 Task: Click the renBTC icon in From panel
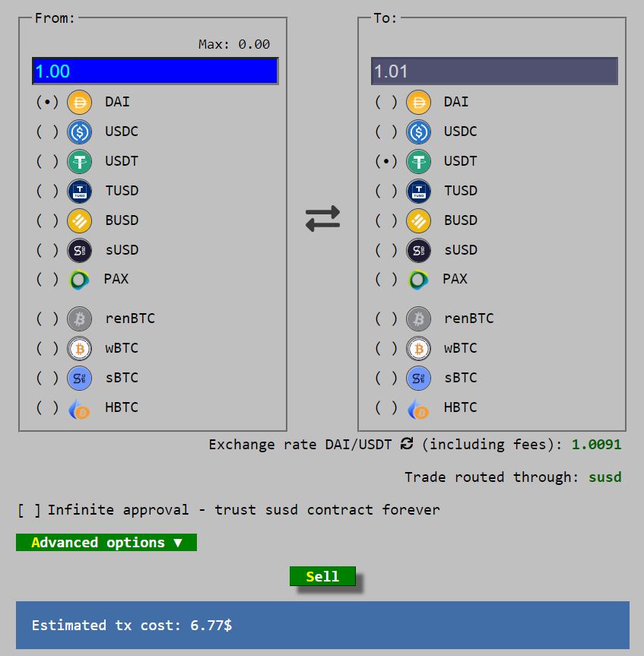[79, 318]
